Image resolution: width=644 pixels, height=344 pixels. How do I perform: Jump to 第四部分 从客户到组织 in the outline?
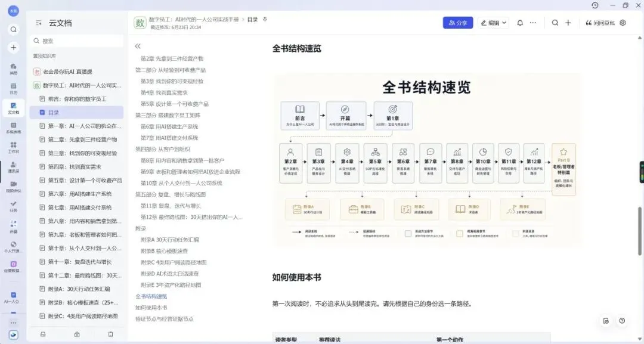(163, 149)
